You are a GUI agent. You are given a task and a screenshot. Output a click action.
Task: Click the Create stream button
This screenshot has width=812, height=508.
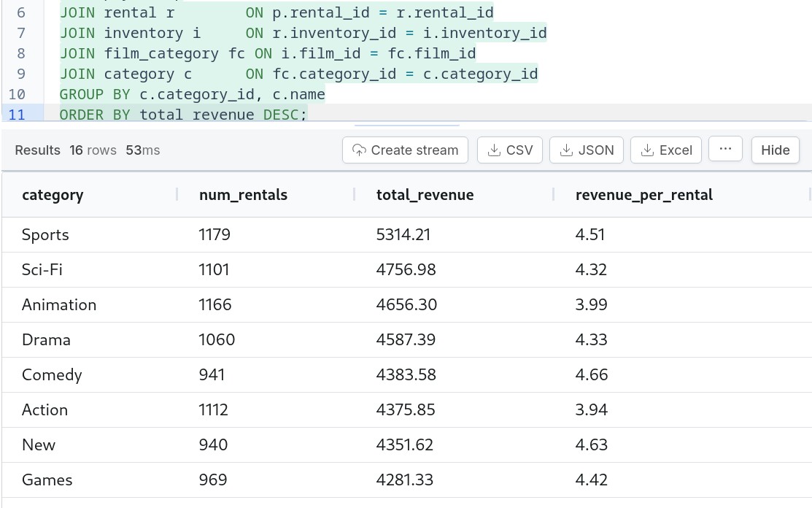coord(405,150)
